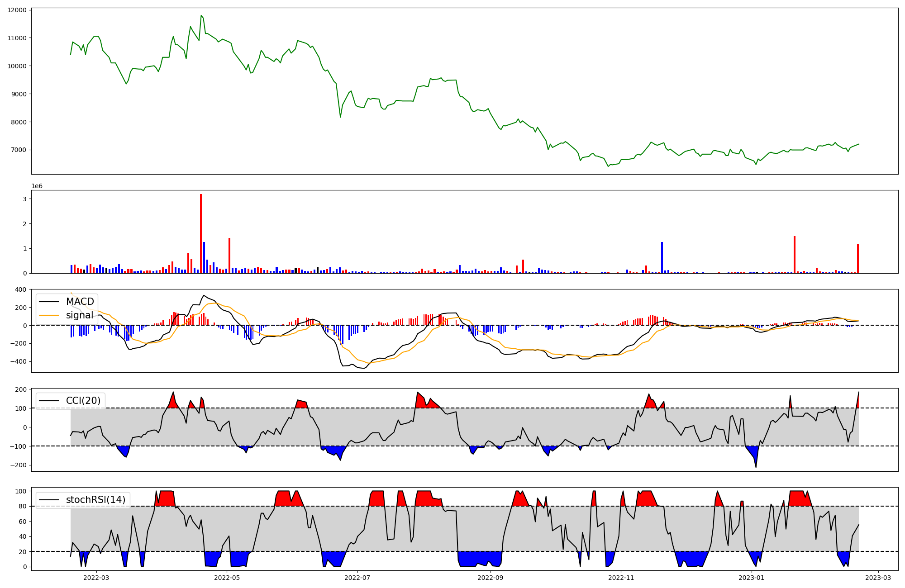
Task: Click the highest peak of green price line
Action: point(201,15)
